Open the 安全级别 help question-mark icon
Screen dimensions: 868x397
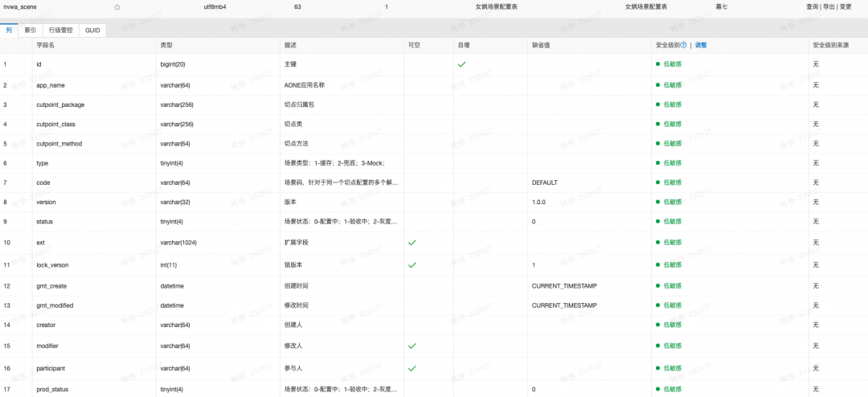tap(684, 45)
